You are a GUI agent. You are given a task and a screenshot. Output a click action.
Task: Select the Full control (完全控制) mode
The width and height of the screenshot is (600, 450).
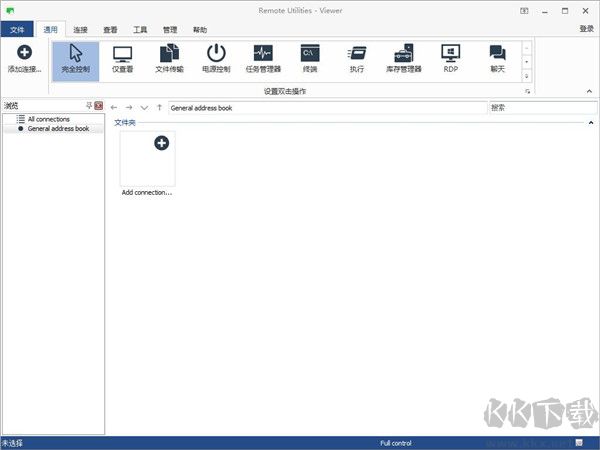[75, 58]
